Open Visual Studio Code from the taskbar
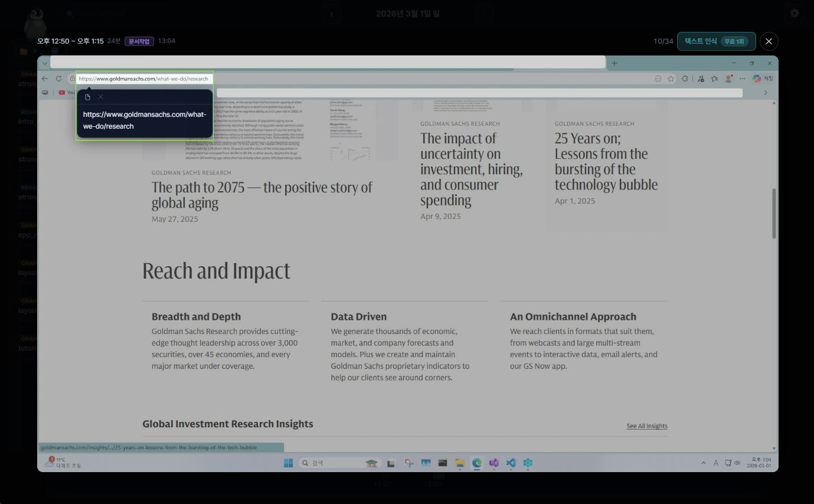Image resolution: width=814 pixels, height=504 pixels. coord(511,463)
